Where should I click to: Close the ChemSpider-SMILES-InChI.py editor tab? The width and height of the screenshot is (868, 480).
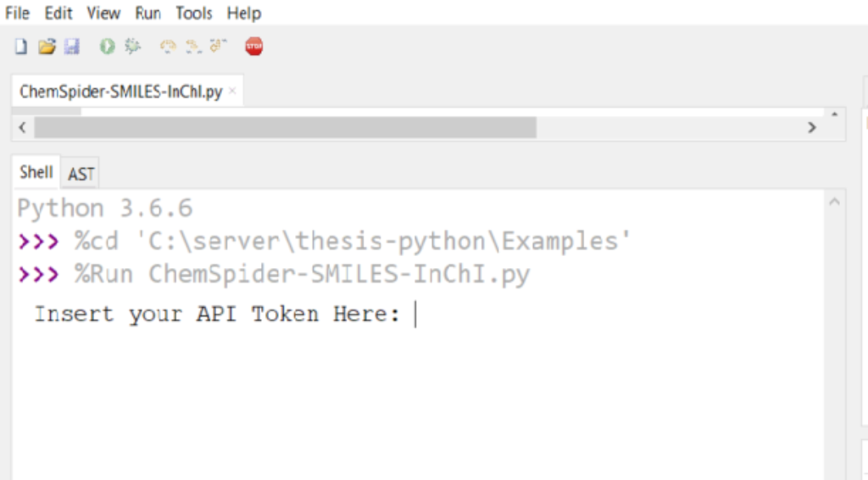(x=232, y=92)
